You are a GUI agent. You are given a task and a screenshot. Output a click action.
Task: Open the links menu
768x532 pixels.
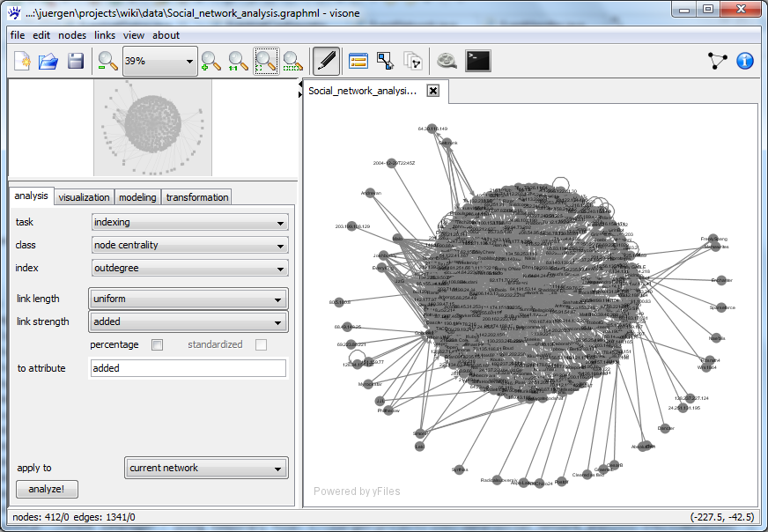tap(105, 35)
